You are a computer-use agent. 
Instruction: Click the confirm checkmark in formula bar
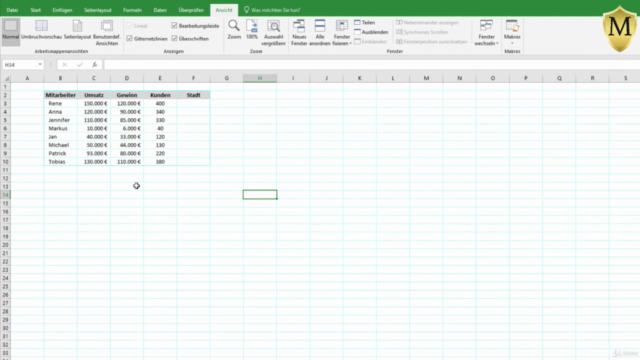tap(80, 64)
